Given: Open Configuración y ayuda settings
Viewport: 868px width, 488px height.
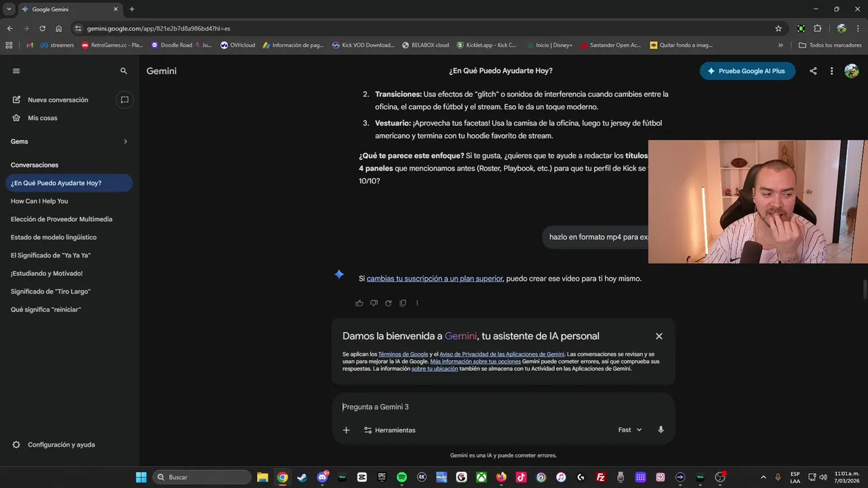Looking at the screenshot, I should pyautogui.click(x=54, y=445).
